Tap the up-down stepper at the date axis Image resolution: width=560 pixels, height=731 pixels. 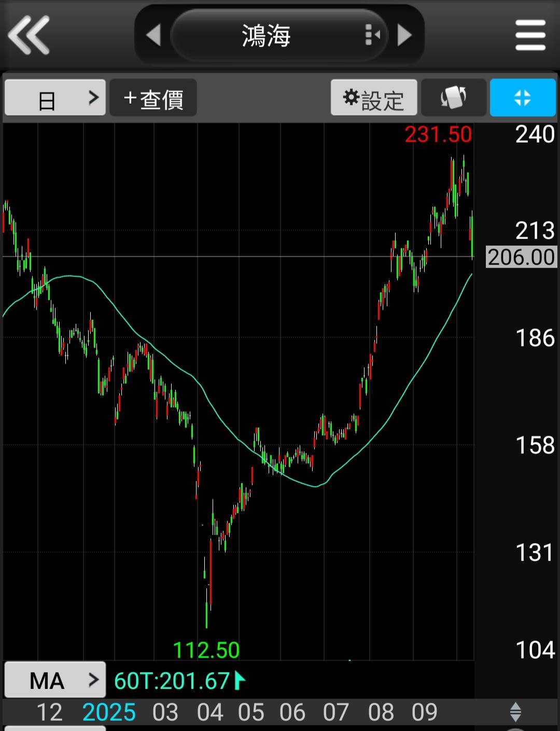[x=515, y=712]
